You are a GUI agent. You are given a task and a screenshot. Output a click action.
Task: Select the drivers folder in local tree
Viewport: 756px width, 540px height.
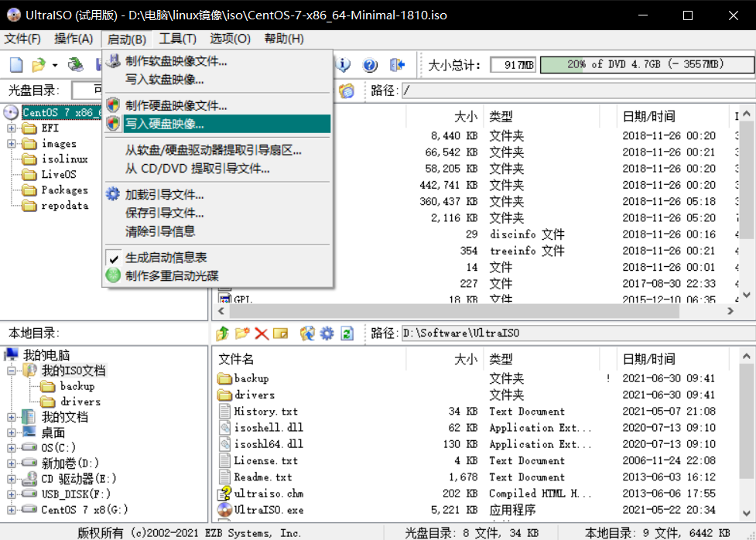click(80, 402)
